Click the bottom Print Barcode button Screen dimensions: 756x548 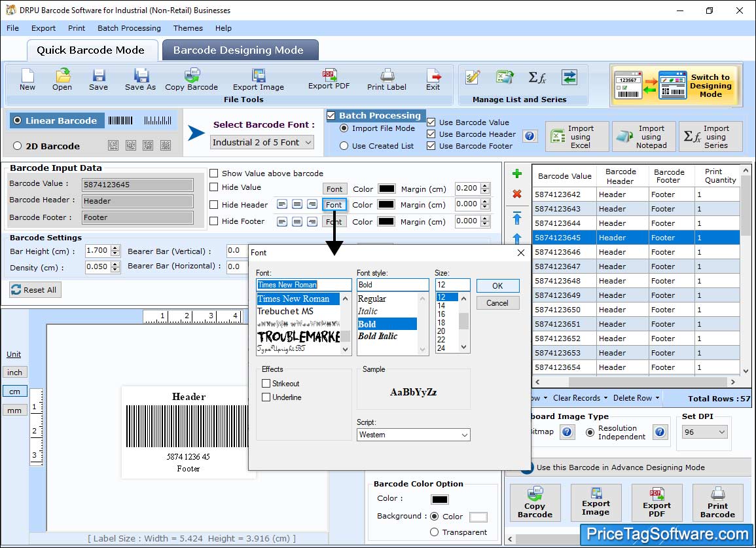(x=717, y=503)
